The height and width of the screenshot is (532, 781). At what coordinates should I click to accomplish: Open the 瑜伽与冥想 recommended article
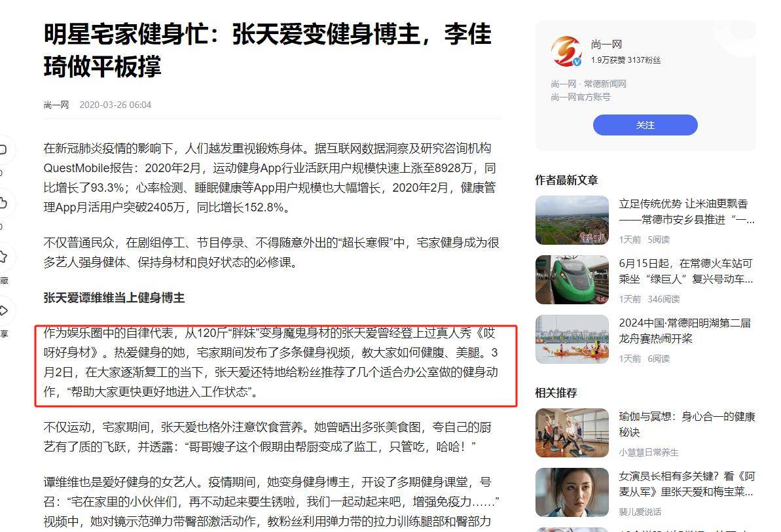687,425
